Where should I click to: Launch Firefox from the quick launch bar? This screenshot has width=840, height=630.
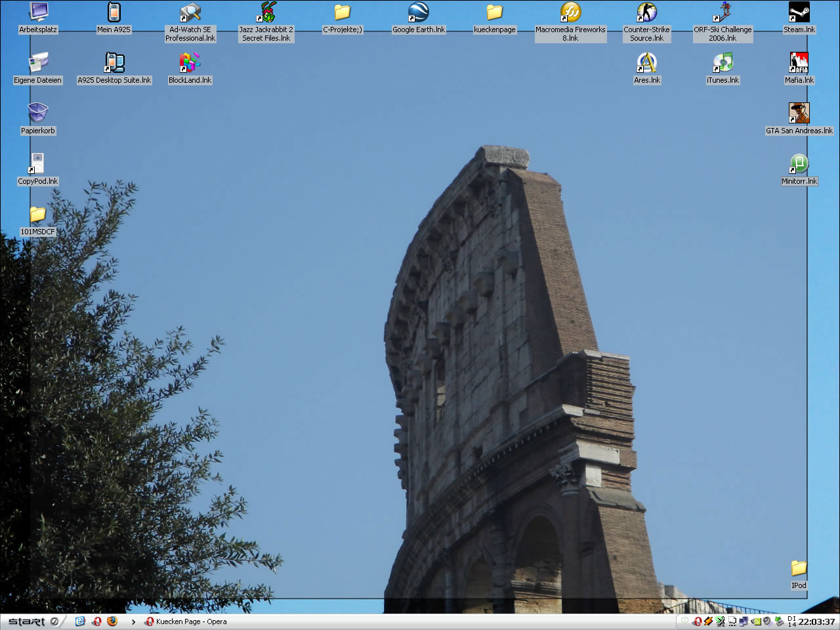click(112, 621)
